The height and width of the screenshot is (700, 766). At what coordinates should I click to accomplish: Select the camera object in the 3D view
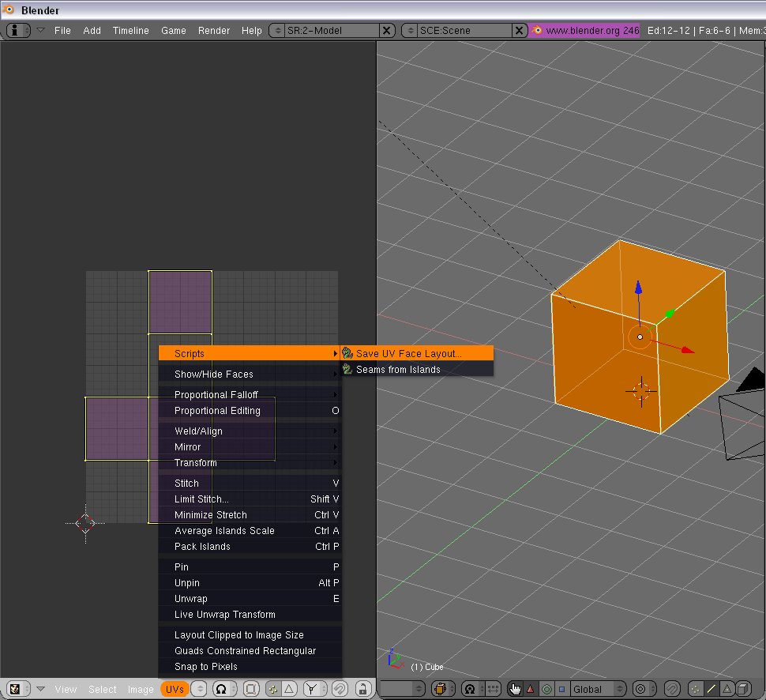pos(742,416)
